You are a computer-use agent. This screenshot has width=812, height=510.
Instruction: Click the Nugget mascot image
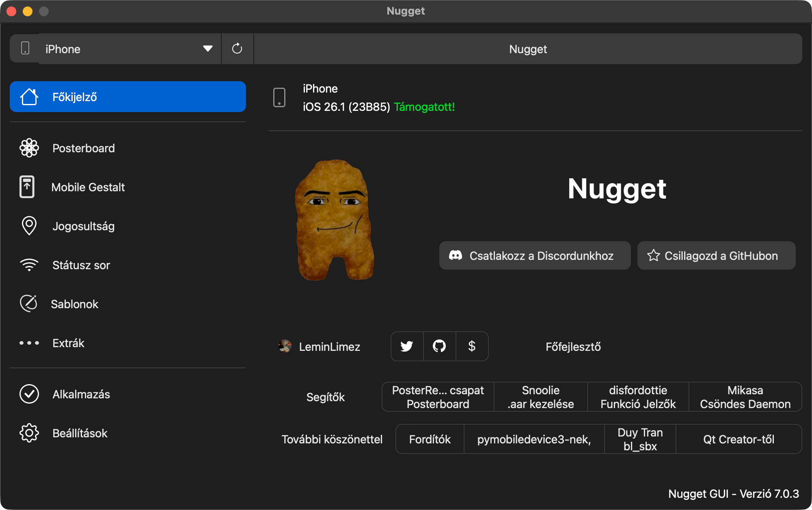334,220
